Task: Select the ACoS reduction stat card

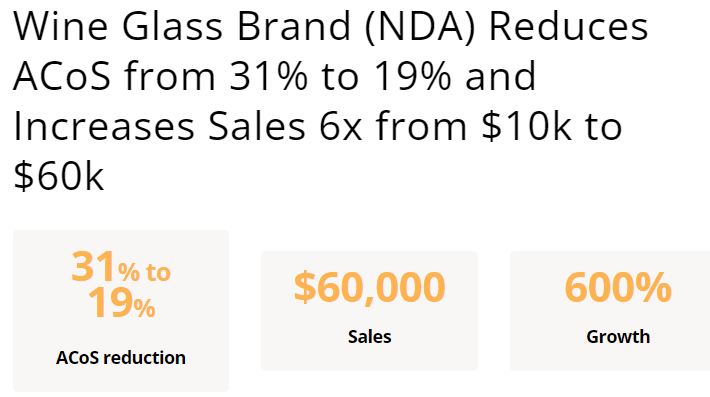Action: [x=121, y=311]
